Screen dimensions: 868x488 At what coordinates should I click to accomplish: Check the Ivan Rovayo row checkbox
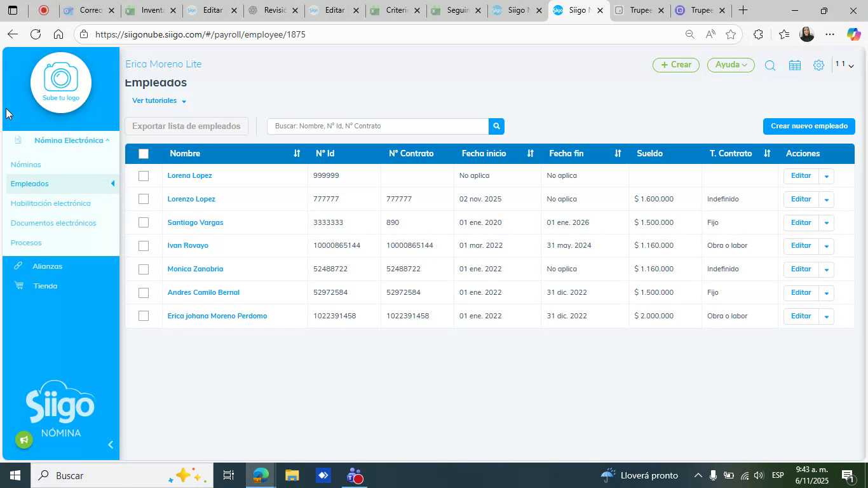coord(144,246)
